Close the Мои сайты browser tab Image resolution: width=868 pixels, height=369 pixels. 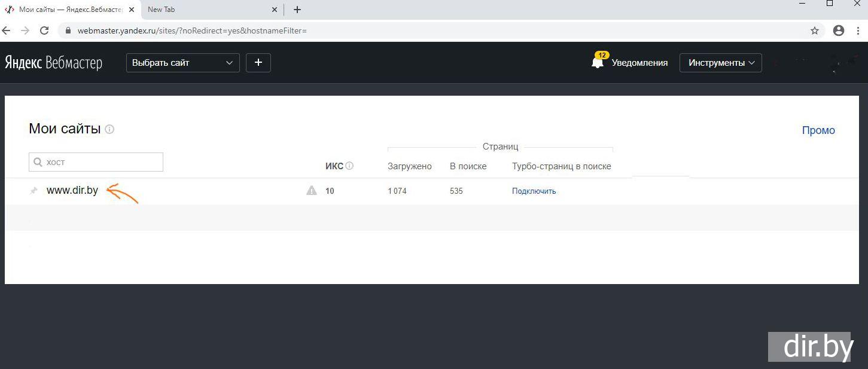[x=132, y=10]
